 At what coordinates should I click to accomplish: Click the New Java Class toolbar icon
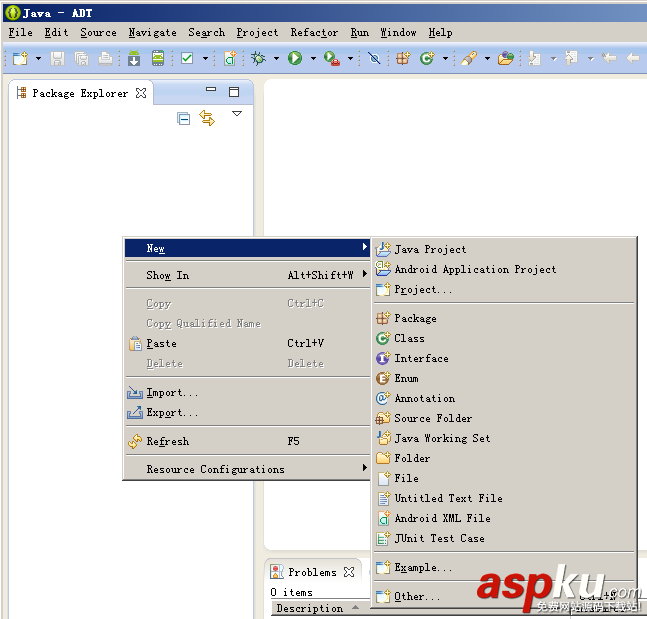427,59
